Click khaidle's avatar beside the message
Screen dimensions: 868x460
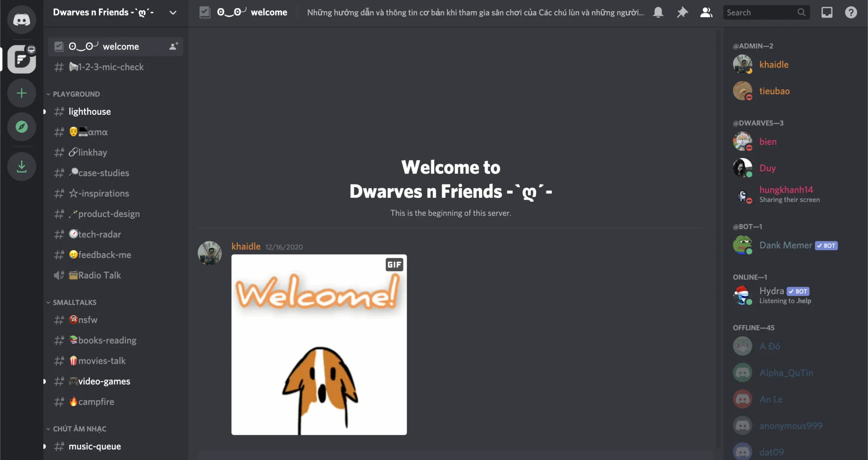click(x=210, y=253)
